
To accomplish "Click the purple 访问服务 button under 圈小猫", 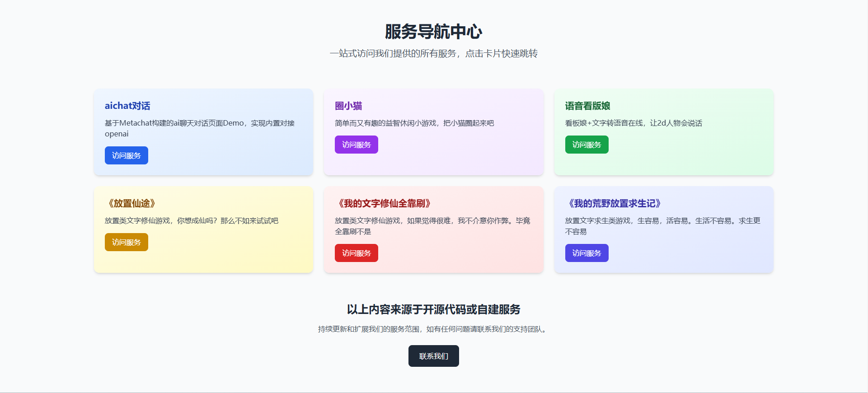I will pos(356,145).
